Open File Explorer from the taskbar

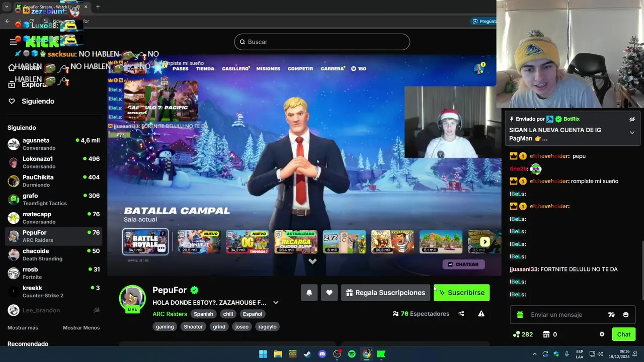pos(278,354)
